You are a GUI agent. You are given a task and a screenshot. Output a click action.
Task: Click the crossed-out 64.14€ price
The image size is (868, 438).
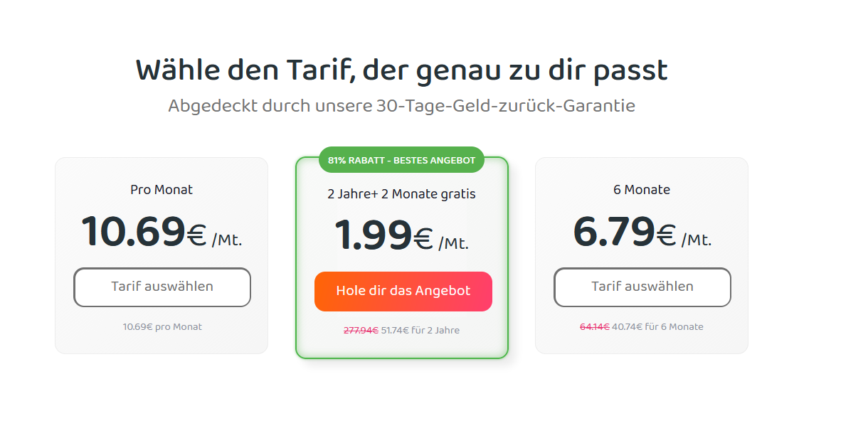click(595, 327)
